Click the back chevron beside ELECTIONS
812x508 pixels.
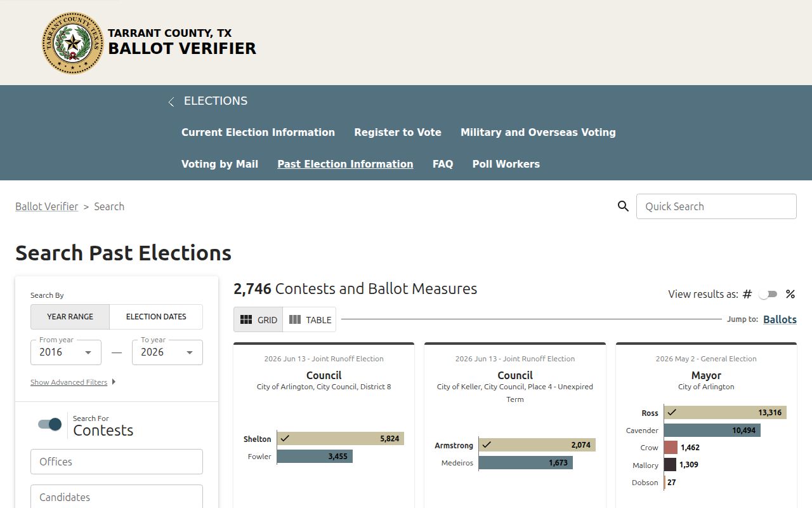[x=171, y=102]
